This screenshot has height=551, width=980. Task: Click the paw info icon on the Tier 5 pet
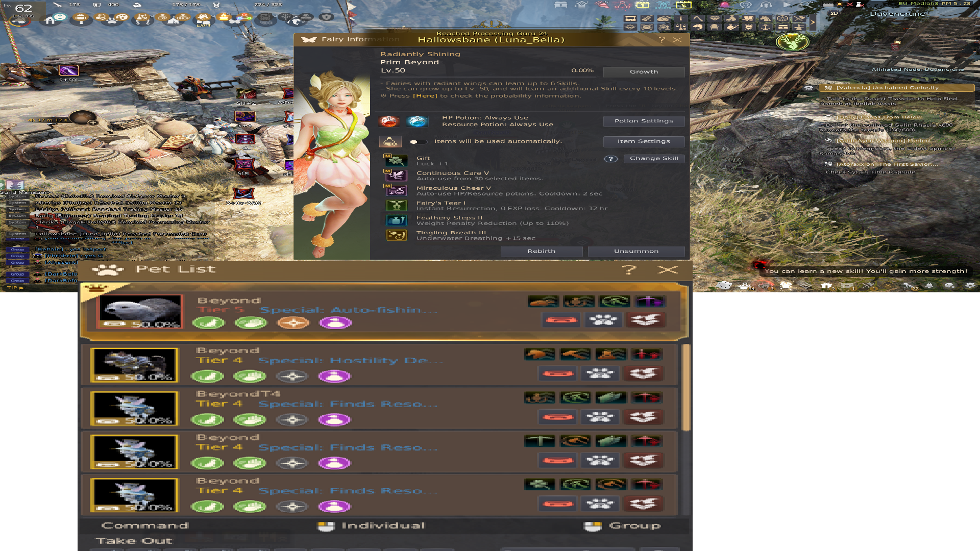[x=603, y=320]
